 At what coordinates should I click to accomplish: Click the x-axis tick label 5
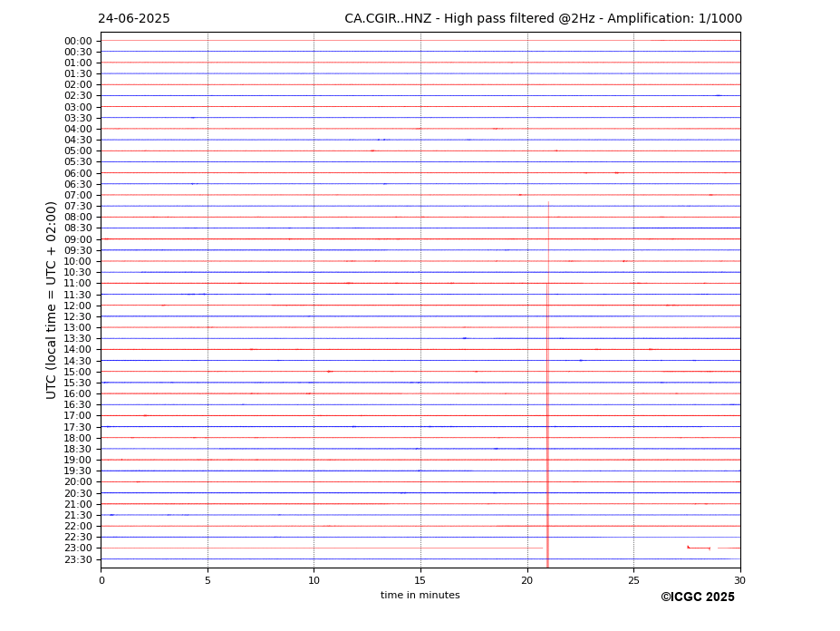[208, 580]
